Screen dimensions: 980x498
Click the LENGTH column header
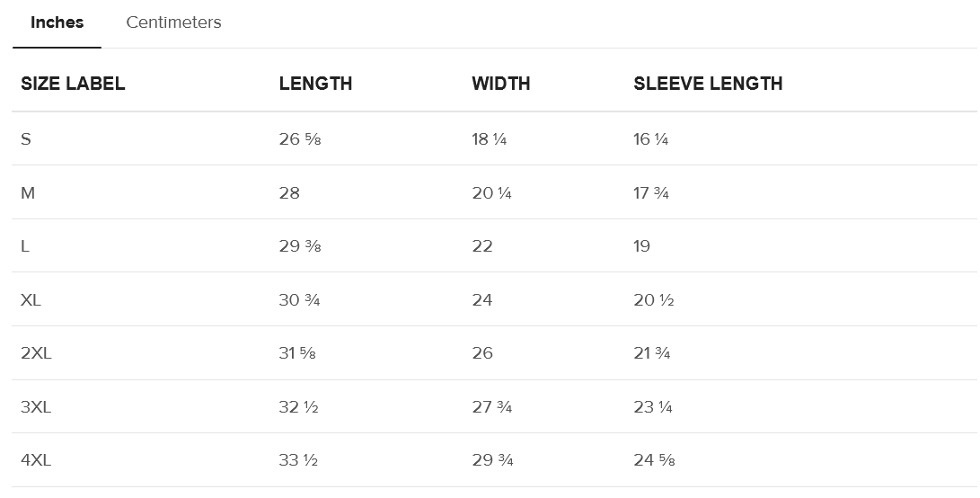[x=315, y=84]
